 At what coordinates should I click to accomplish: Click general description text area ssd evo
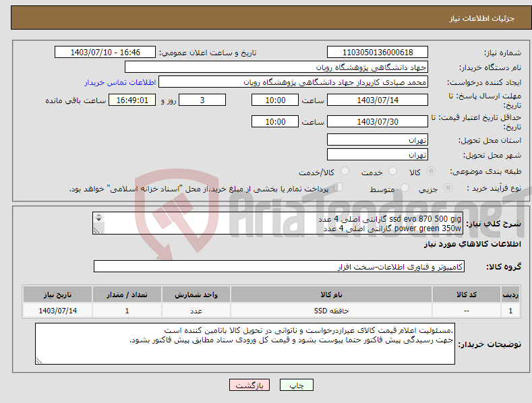tap(278, 223)
